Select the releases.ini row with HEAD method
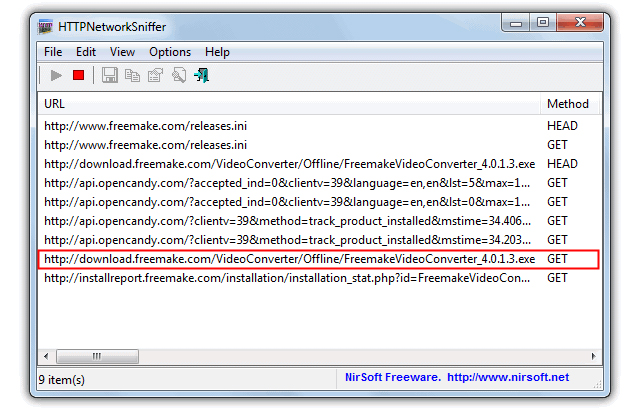 [x=320, y=126]
